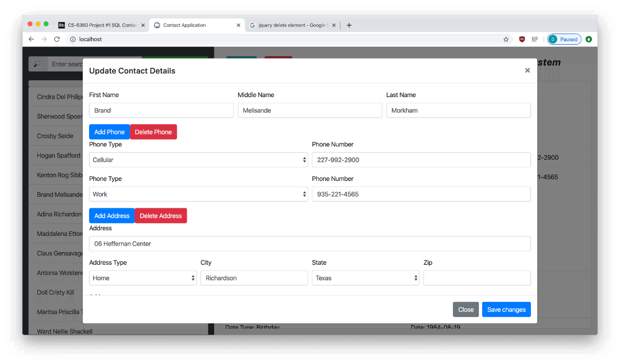This screenshot has height=364, width=620.
Task: Click the Delete Address button
Action: 161,215
